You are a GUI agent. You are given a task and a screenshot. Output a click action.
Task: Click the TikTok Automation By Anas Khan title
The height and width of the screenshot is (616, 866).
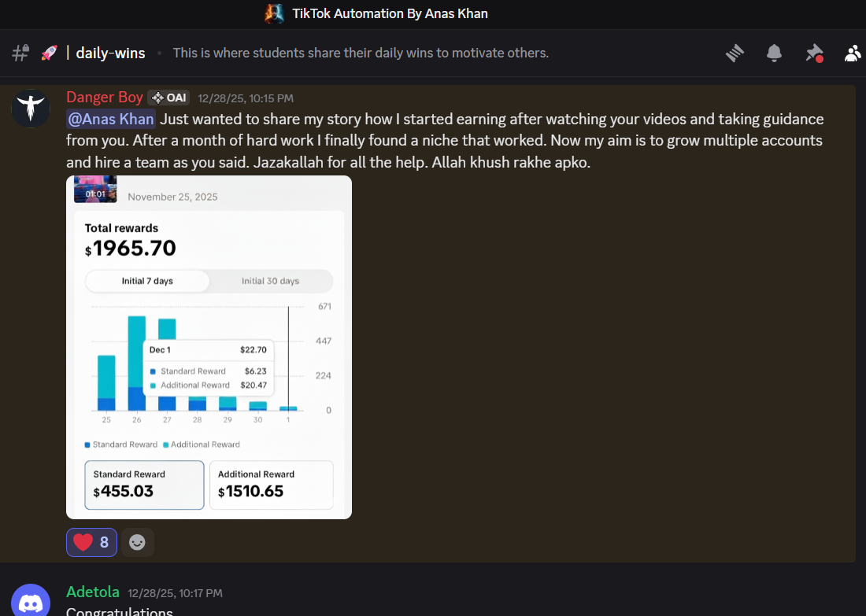(x=390, y=14)
